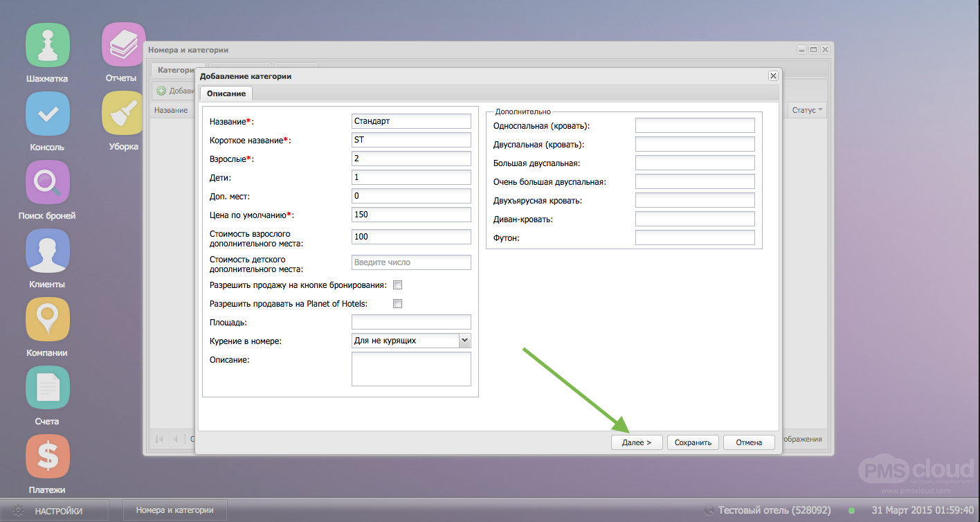Open the Компании map pin icon
The width and height of the screenshot is (980, 522).
[x=47, y=319]
